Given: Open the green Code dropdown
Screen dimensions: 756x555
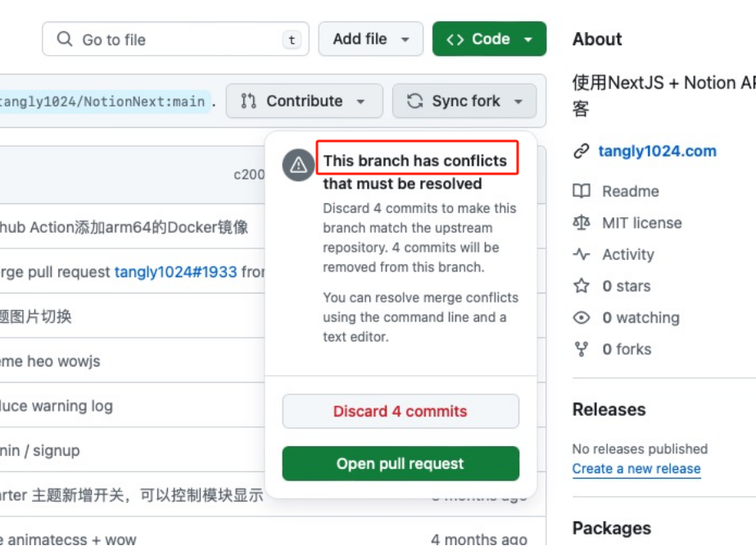Looking at the screenshot, I should [489, 39].
